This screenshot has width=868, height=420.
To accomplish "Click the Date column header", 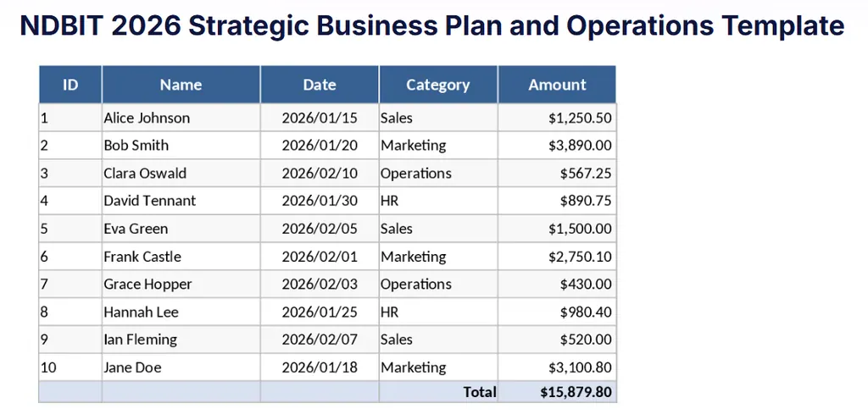I will pyautogui.click(x=320, y=85).
